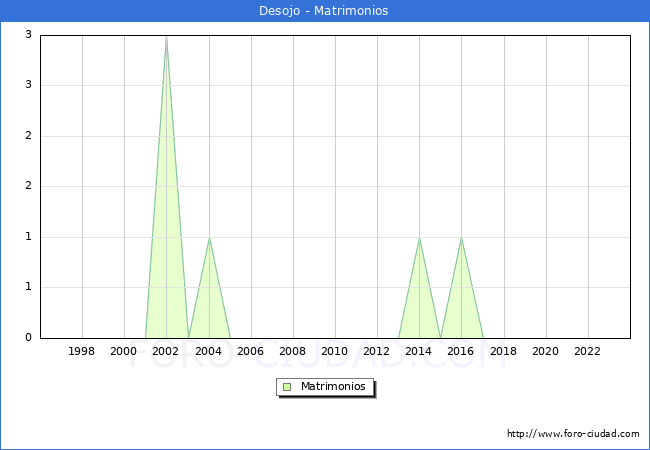Click the 2014 peak in the chart
Image resolution: width=650 pixels, height=450 pixels.
click(419, 239)
